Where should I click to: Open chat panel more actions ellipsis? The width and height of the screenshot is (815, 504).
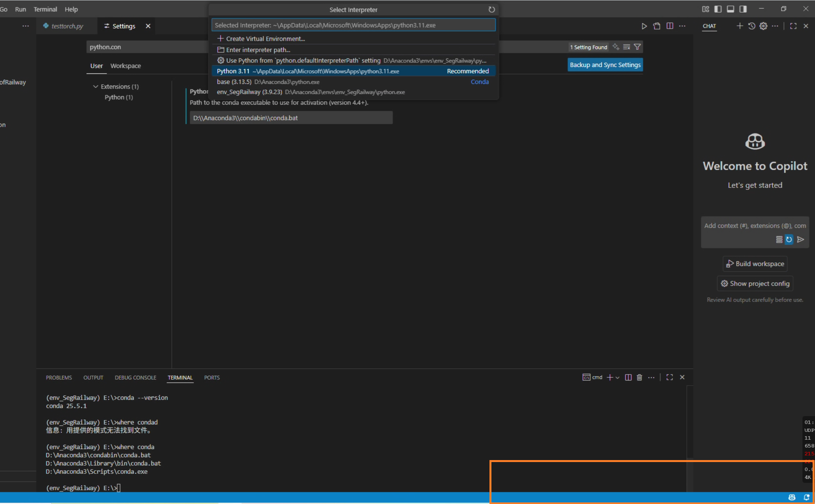(x=775, y=26)
